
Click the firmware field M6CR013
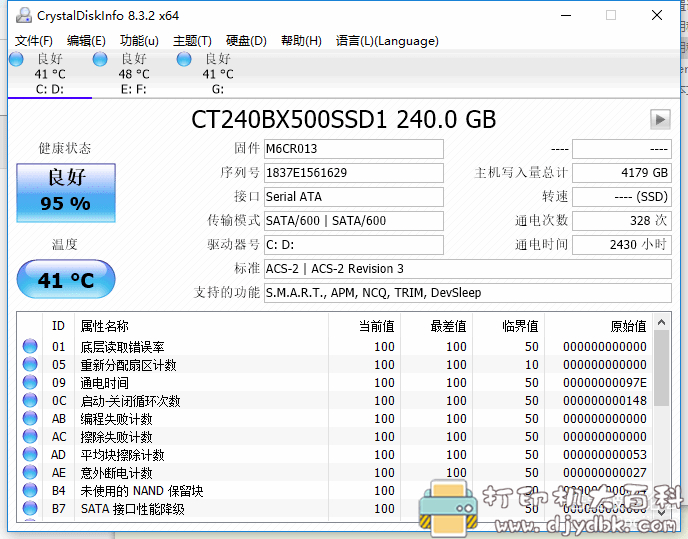tap(354, 149)
